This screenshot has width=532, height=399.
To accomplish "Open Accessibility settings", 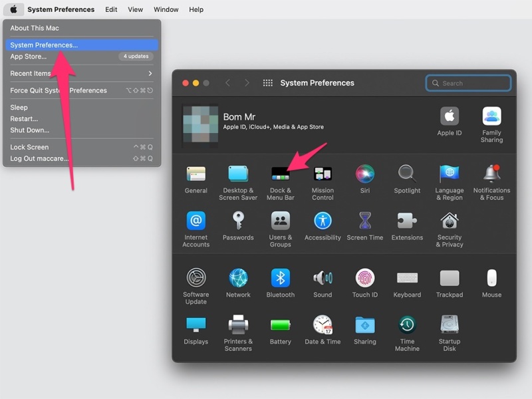I will [323, 221].
